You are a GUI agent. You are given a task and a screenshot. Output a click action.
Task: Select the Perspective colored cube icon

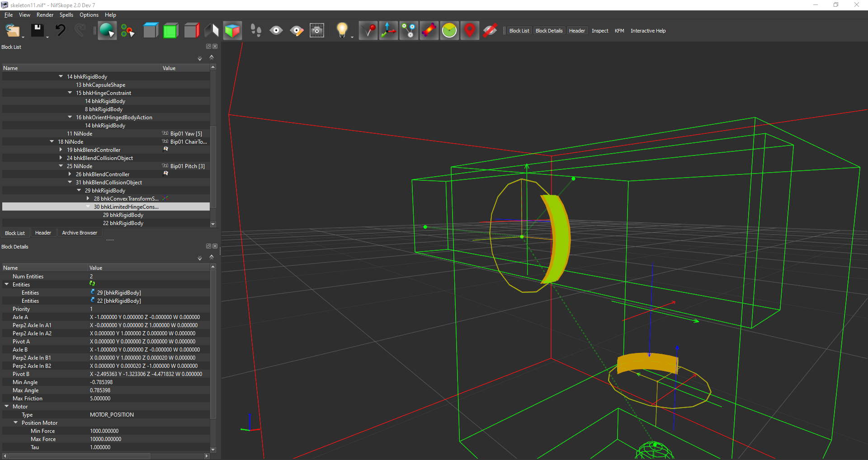[x=232, y=31]
